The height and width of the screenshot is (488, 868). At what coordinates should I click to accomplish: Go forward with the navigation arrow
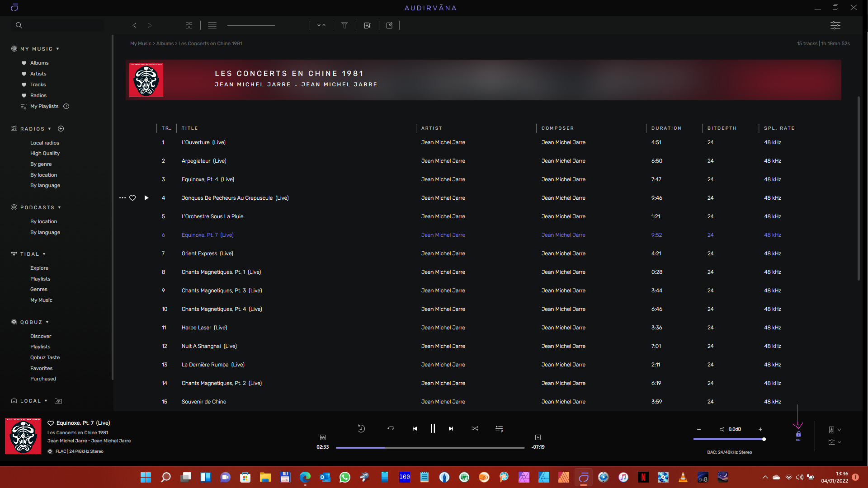[x=150, y=25]
